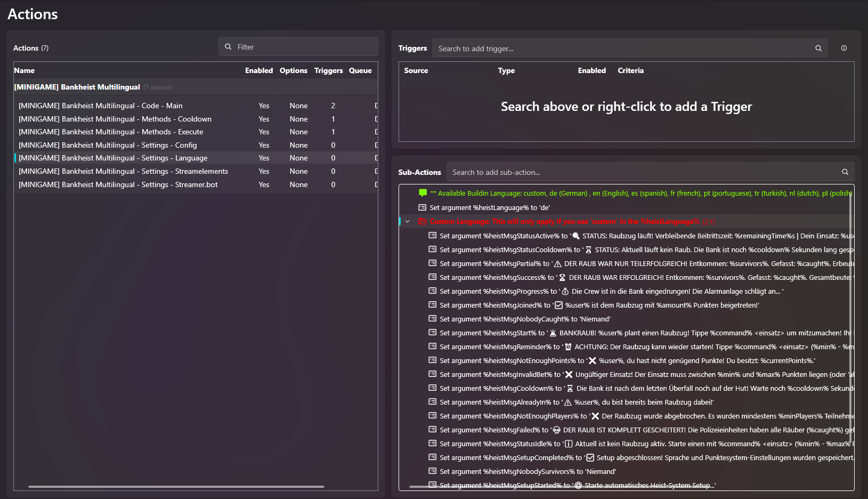Focus the Actions Filter input field
868x499 pixels.
298,47
